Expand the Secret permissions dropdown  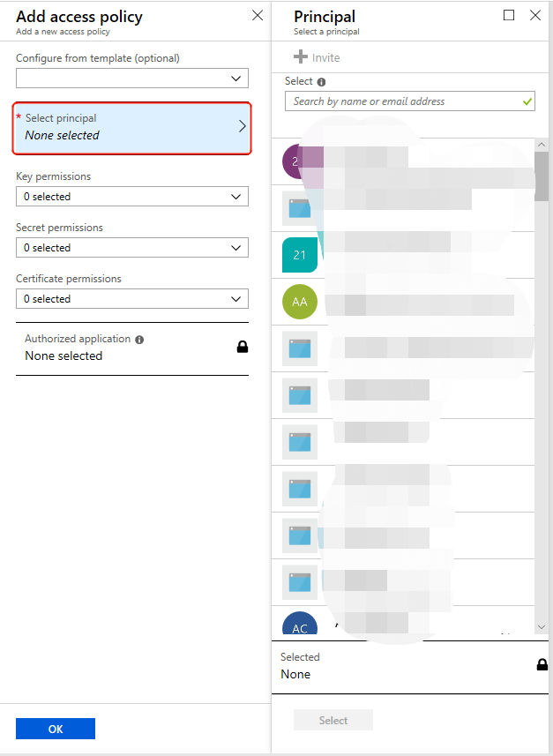tap(132, 248)
